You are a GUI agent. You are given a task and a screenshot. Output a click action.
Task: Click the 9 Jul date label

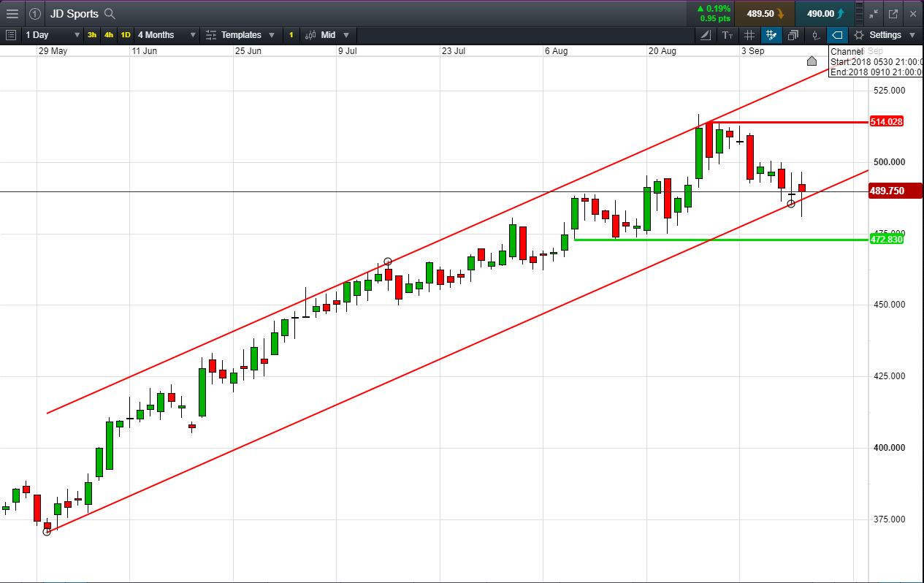(347, 51)
